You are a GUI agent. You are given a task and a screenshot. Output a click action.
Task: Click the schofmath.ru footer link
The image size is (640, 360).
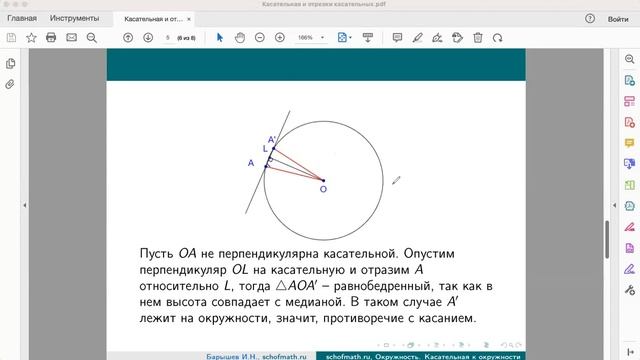(x=284, y=356)
